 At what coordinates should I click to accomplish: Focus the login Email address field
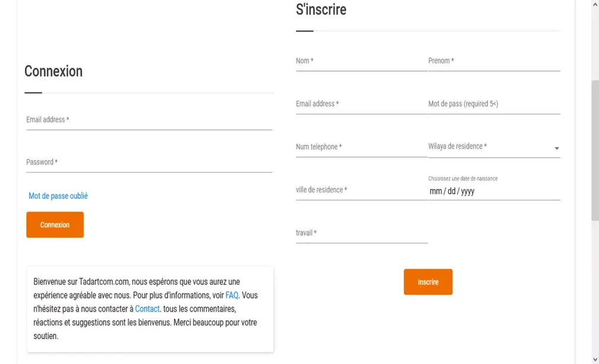click(x=149, y=120)
